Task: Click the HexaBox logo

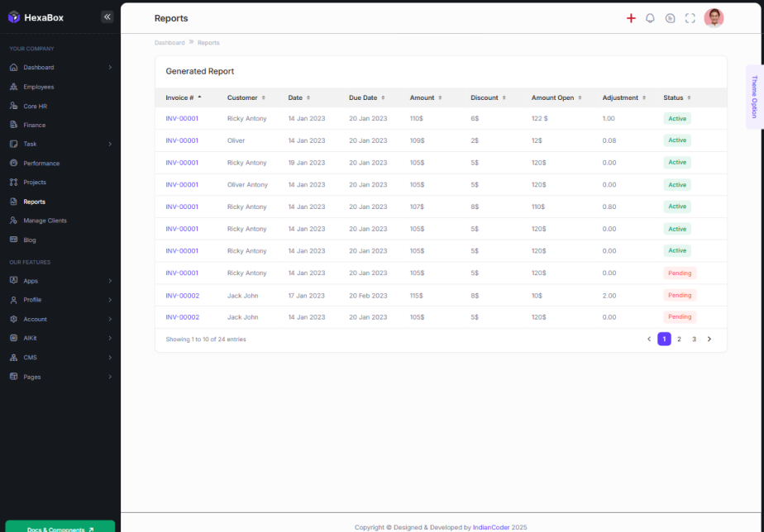Action: point(36,17)
